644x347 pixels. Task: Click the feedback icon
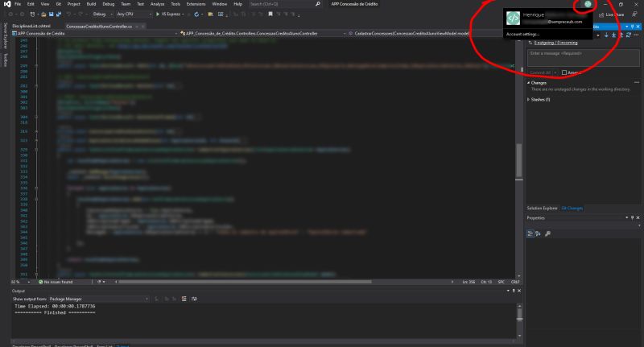634,14
